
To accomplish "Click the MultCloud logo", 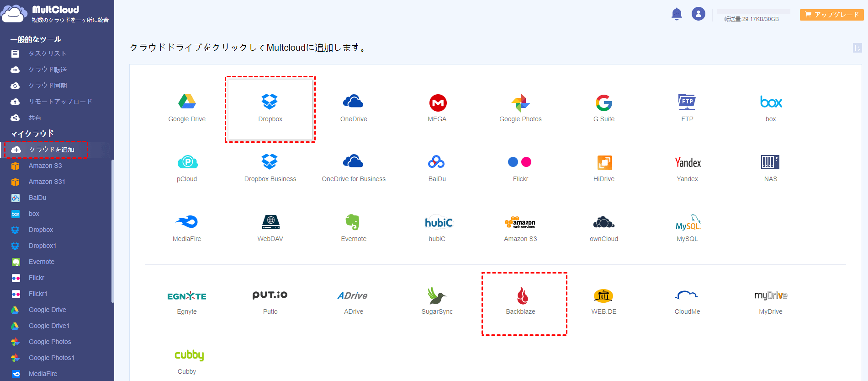I will pos(55,14).
